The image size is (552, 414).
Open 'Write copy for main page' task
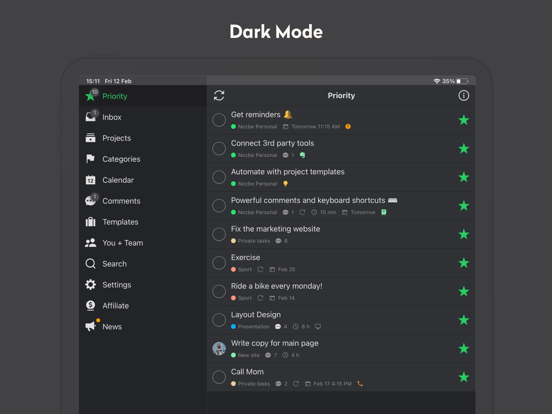(275, 343)
